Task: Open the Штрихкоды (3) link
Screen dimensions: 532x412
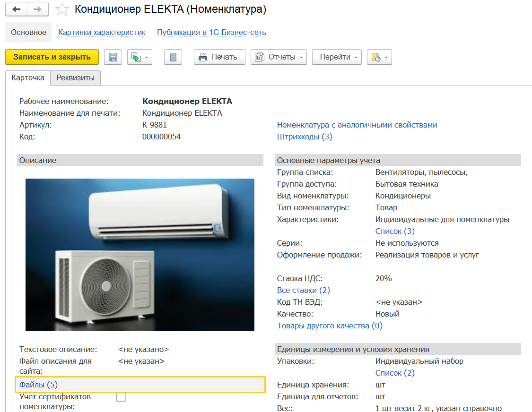Action: [305, 137]
